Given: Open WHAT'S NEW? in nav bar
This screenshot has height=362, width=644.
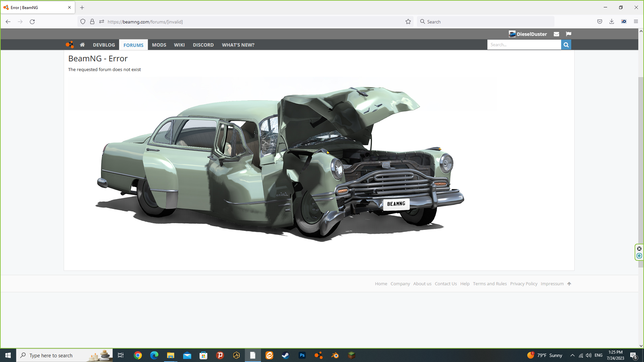Looking at the screenshot, I should pos(238,45).
